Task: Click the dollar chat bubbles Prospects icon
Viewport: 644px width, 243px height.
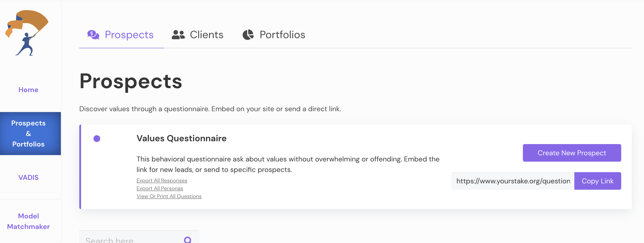Action: (x=93, y=34)
